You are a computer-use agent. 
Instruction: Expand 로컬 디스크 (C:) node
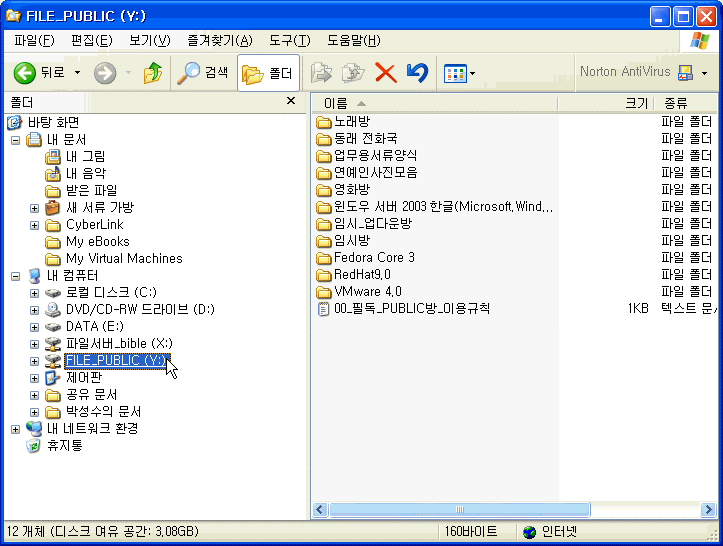point(35,293)
